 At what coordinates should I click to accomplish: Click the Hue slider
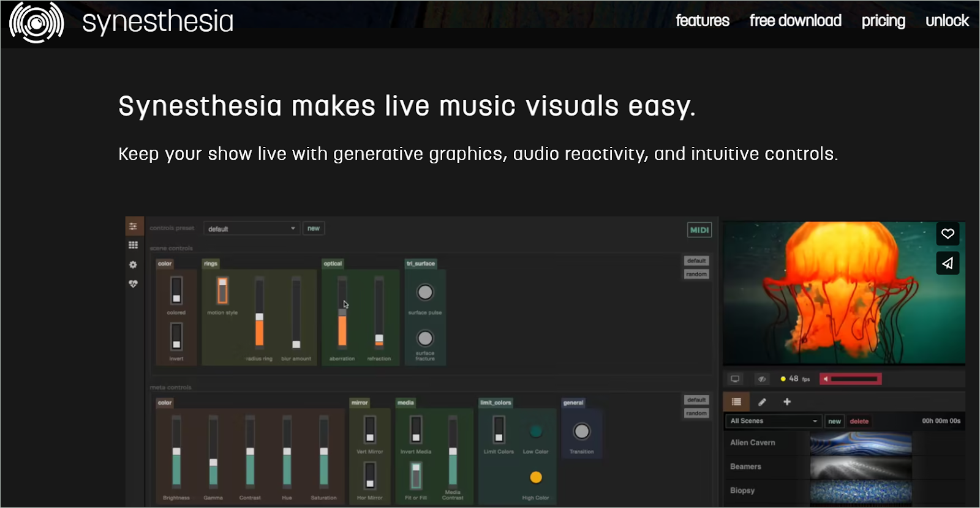pos(287,451)
